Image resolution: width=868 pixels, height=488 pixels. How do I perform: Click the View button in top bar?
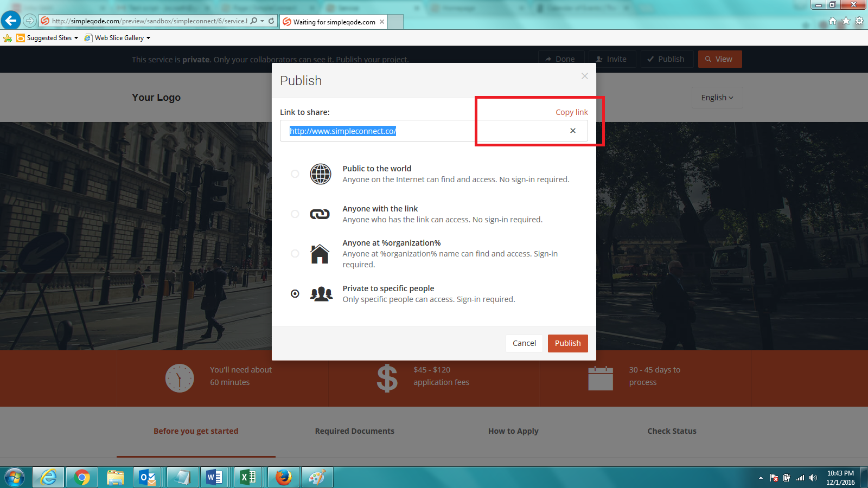(x=720, y=59)
